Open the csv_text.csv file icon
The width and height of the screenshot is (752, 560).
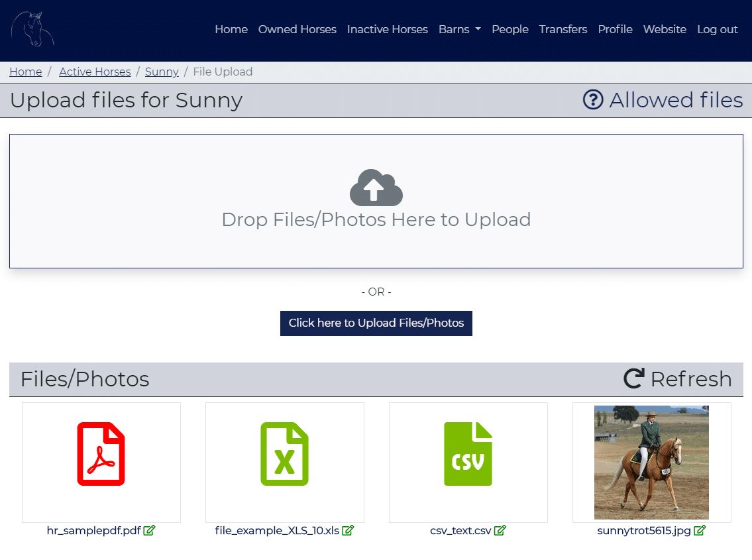[x=468, y=454]
